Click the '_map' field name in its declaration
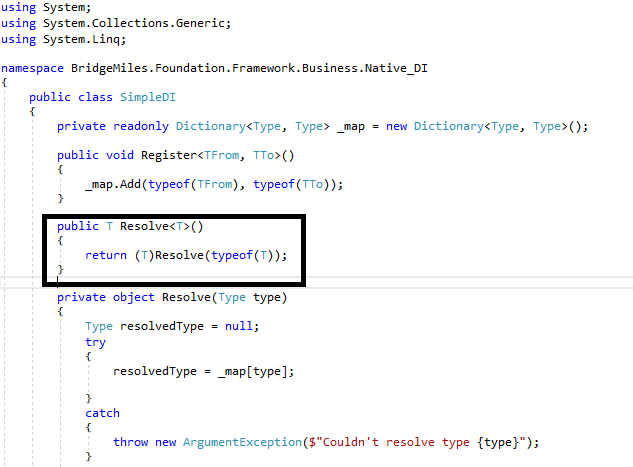 pos(351,127)
